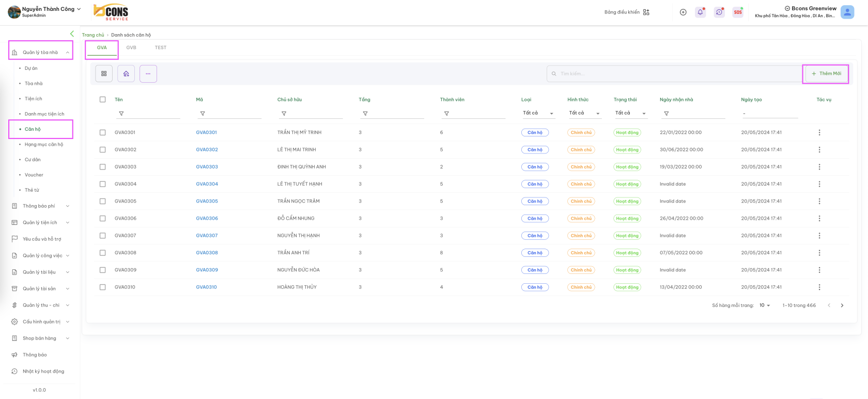Open Hạng mục căn hộ in sidebar
Image resolution: width=868 pixels, height=399 pixels.
[44, 144]
